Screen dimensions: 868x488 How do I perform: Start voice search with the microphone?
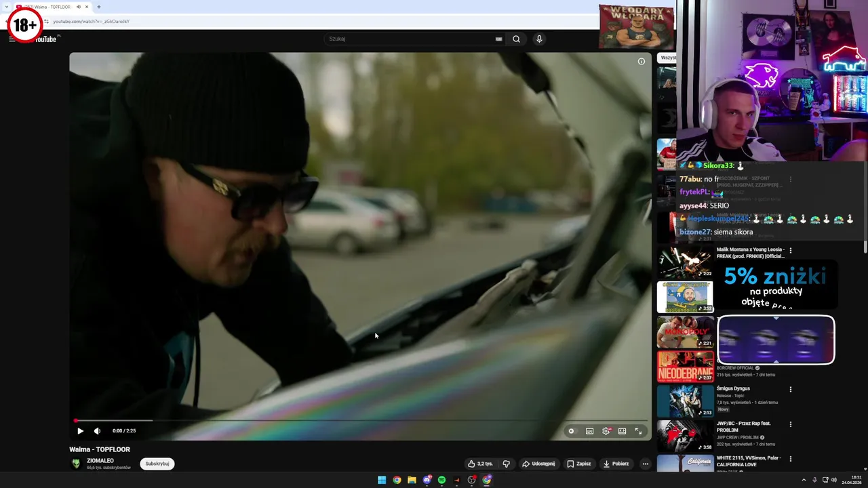point(539,39)
